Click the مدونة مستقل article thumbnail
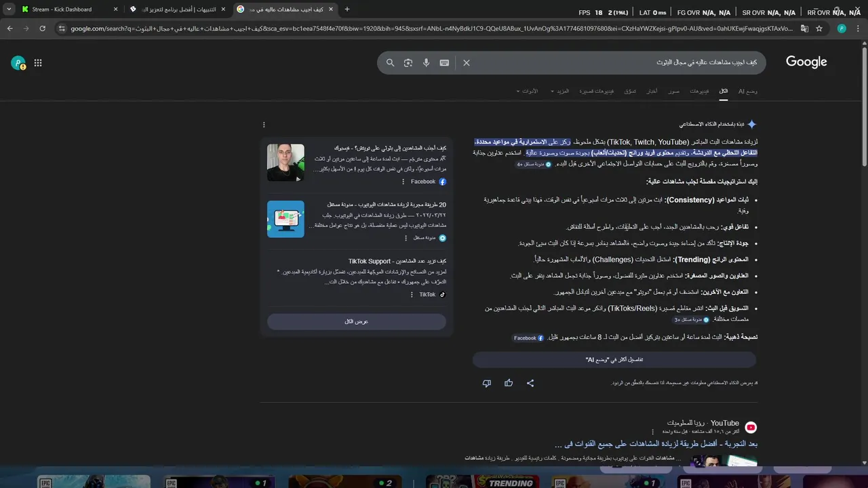This screenshot has width=868, height=488. 285,219
